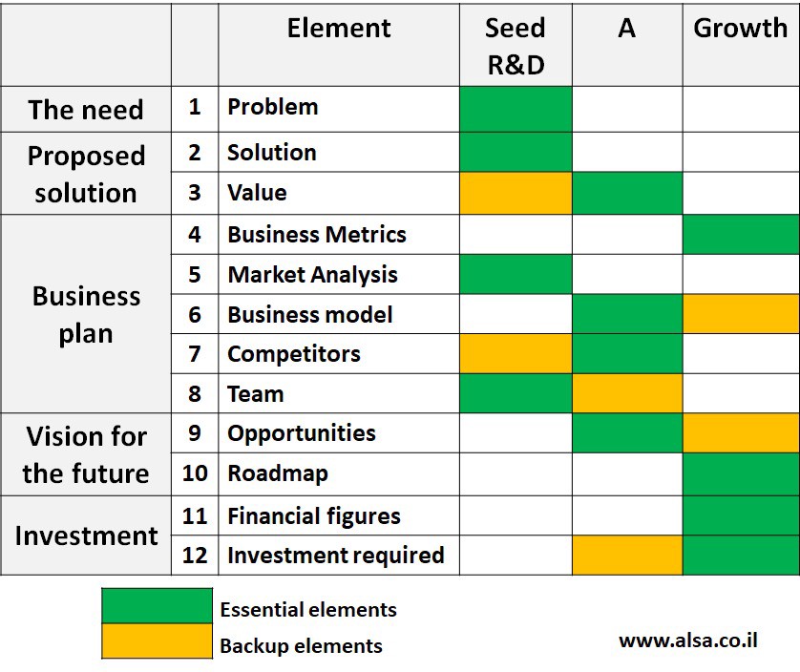
Task: Click the orange Value cell under Seed R&D
Action: pyautogui.click(x=516, y=193)
